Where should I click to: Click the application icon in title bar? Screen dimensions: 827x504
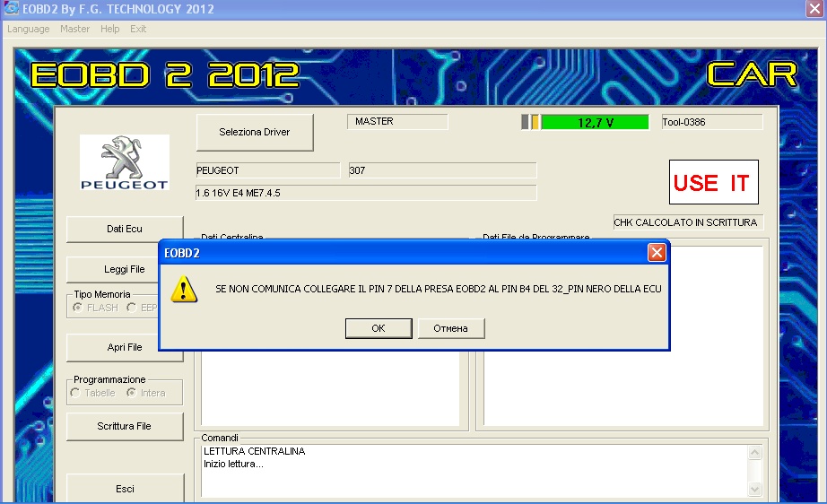pyautogui.click(x=11, y=8)
